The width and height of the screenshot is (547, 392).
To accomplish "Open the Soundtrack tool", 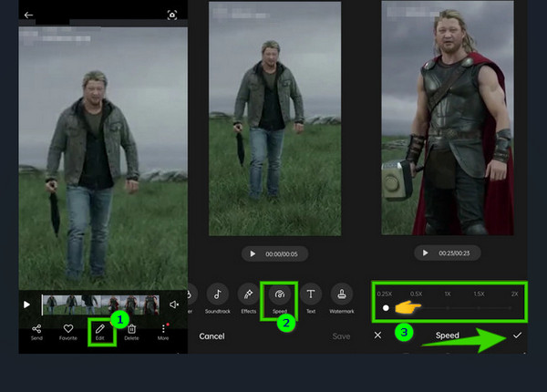I will (218, 299).
